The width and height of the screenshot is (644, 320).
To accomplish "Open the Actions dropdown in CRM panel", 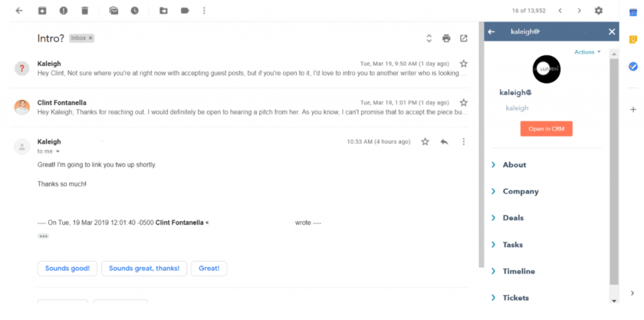I will click(x=587, y=52).
